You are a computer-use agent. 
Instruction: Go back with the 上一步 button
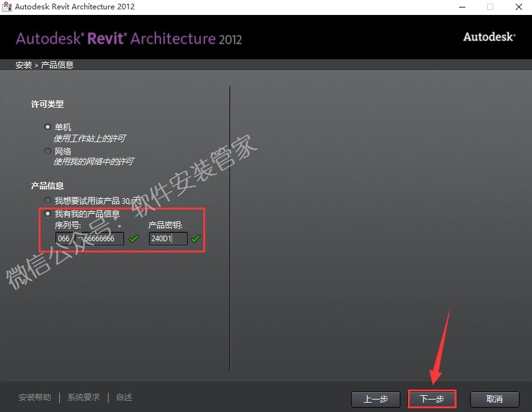point(375,399)
